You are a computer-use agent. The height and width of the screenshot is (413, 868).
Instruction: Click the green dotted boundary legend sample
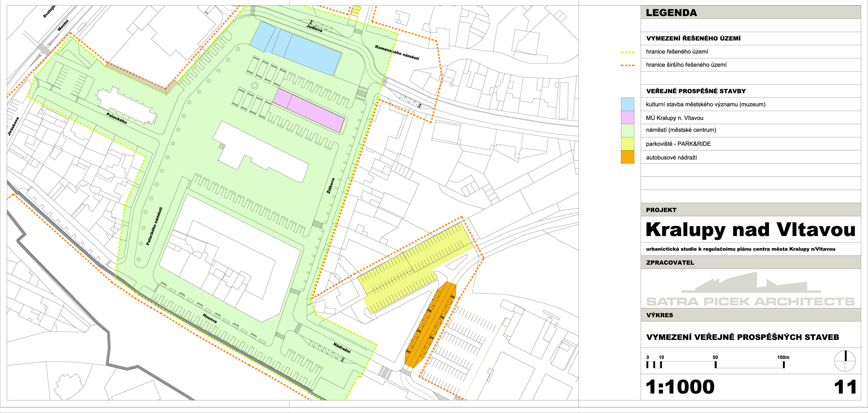pyautogui.click(x=627, y=52)
